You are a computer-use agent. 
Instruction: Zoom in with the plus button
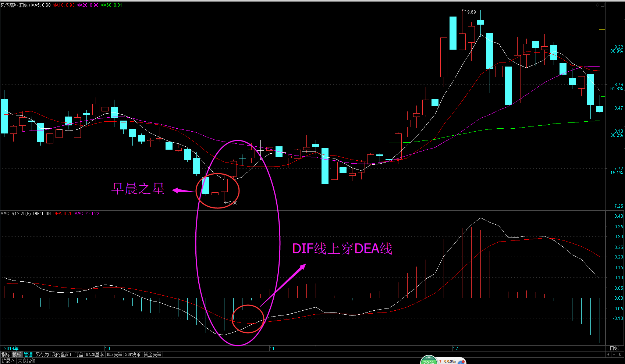pyautogui.click(x=608, y=354)
